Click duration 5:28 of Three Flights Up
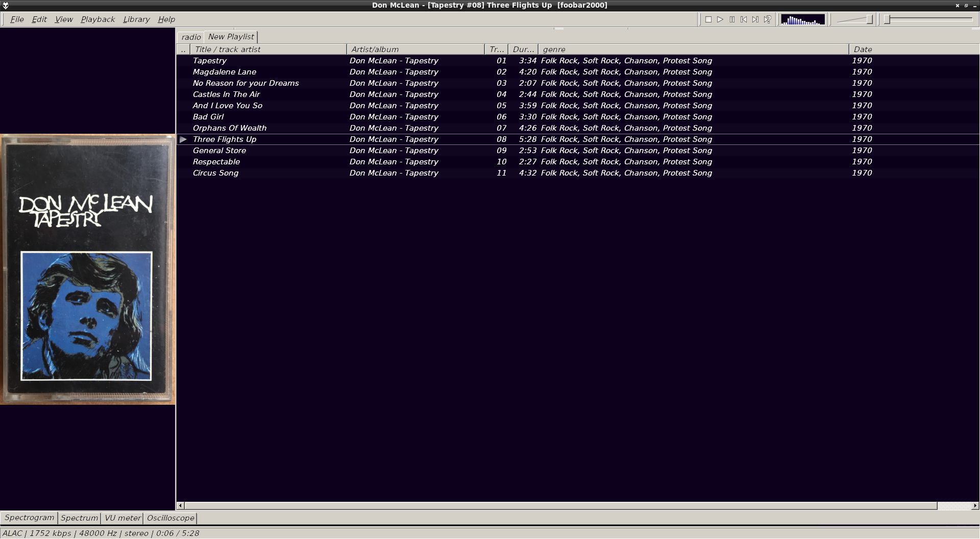 (528, 139)
